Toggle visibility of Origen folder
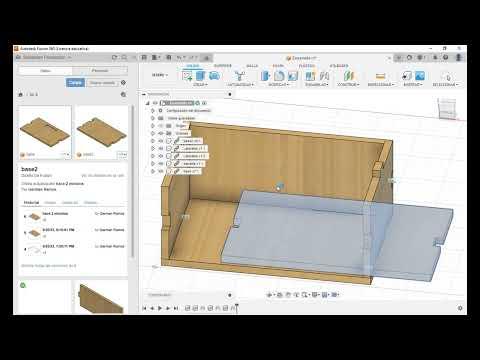The width and height of the screenshot is (480, 360). click(161, 126)
